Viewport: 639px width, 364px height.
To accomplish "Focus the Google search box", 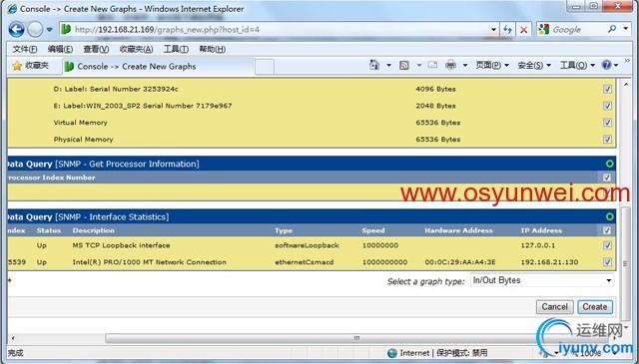I will (579, 29).
